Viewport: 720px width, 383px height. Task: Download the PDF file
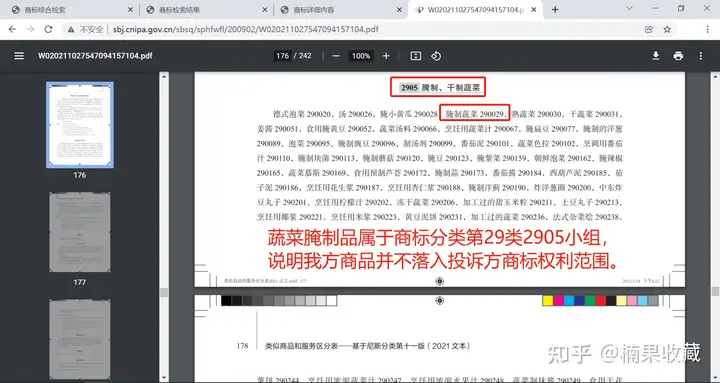click(x=656, y=56)
